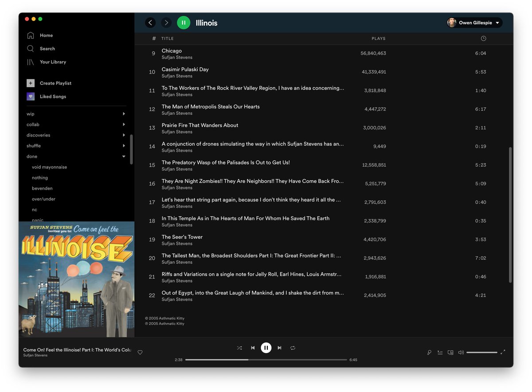Sort tracks by TITLE column header
The height and width of the screenshot is (392, 532).
[168, 39]
